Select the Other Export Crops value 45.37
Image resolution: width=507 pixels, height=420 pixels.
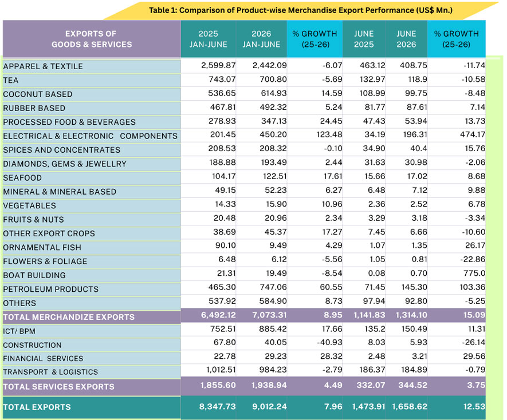(x=276, y=232)
